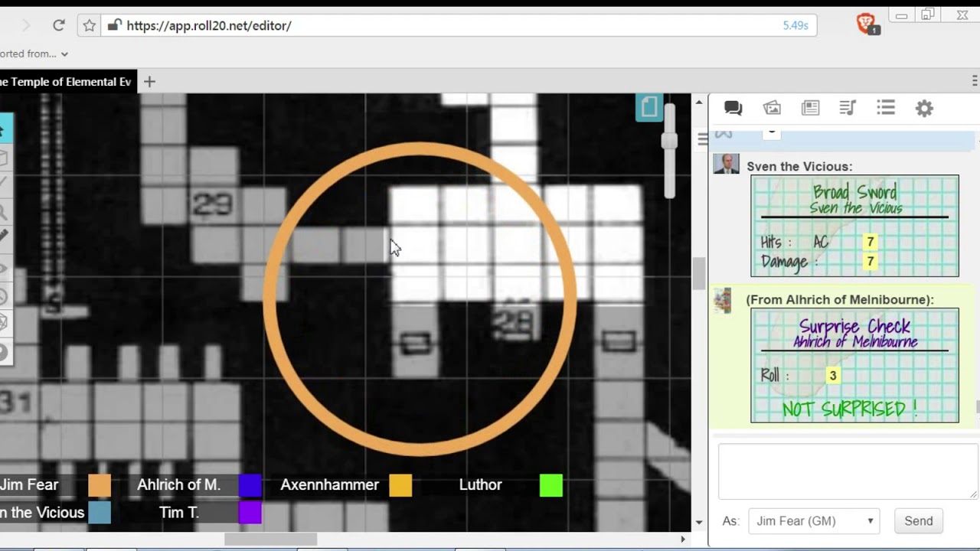Click the Ahlrich of M. player name
The image size is (980, 551).
(179, 485)
